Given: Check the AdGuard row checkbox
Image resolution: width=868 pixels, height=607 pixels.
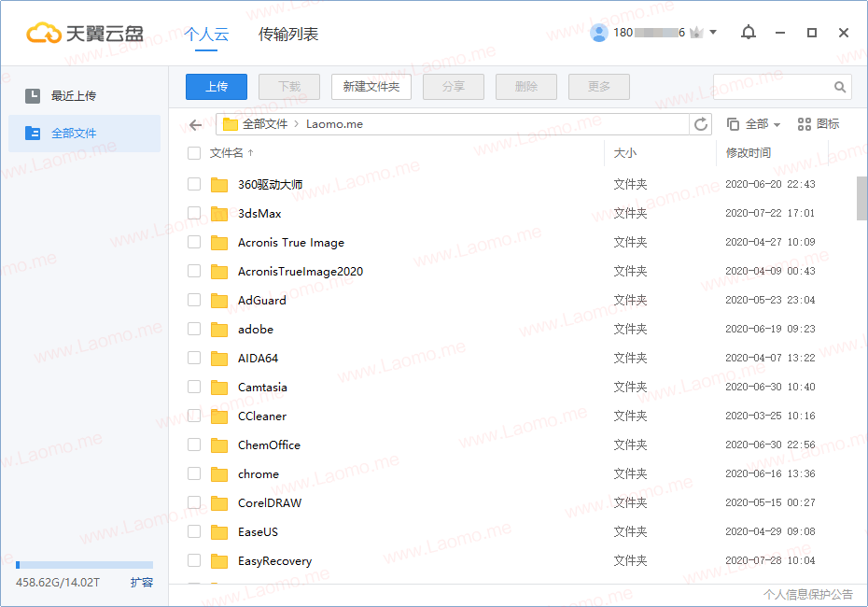Looking at the screenshot, I should click(194, 300).
